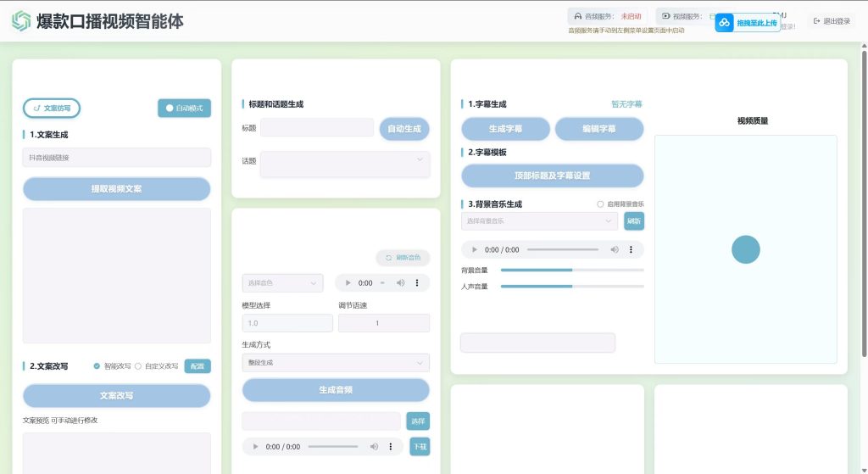The height and width of the screenshot is (474, 868).
Task: Click the background music playback progress bar
Action: pyautogui.click(x=563, y=250)
